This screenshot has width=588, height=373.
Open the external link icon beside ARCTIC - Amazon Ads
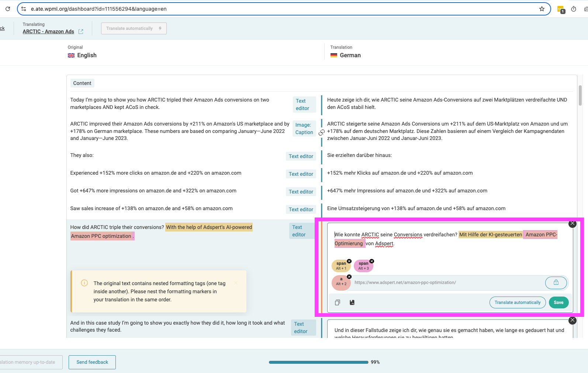81,32
